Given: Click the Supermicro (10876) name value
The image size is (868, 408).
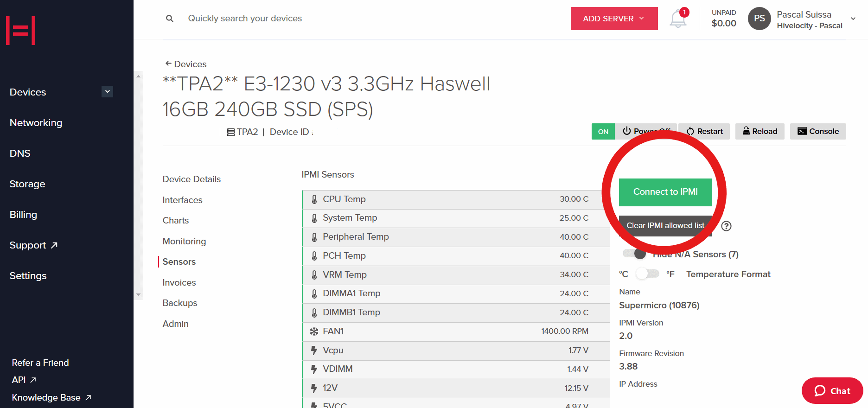Looking at the screenshot, I should point(659,306).
